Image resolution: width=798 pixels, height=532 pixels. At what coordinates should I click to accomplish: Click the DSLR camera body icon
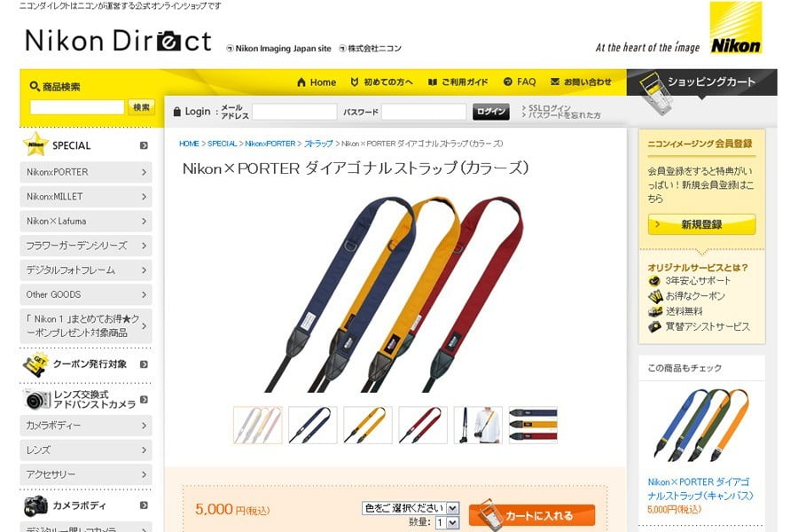coord(35,505)
